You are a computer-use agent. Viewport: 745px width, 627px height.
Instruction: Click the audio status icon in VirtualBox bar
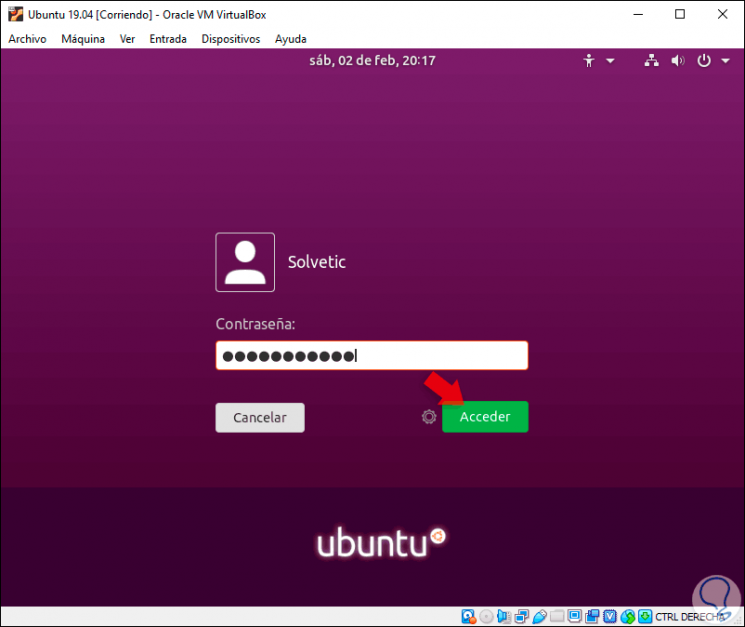(504, 617)
